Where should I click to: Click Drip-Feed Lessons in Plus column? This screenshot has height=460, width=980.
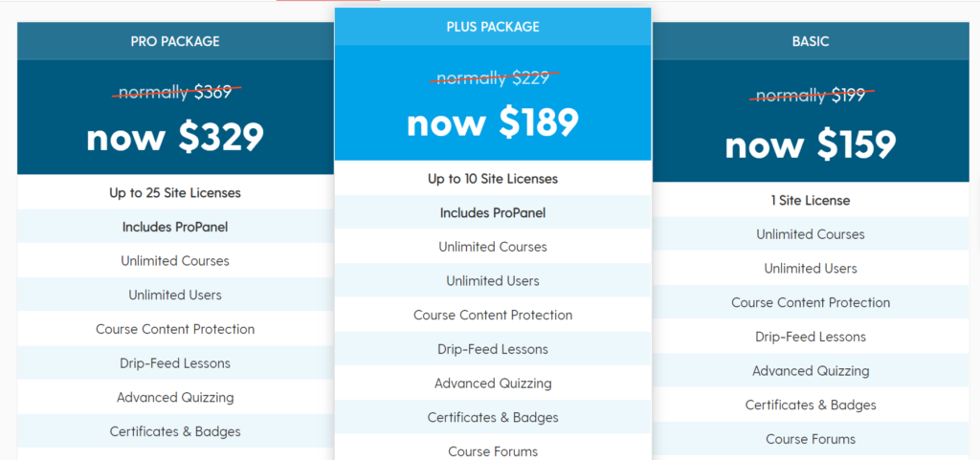click(x=493, y=349)
